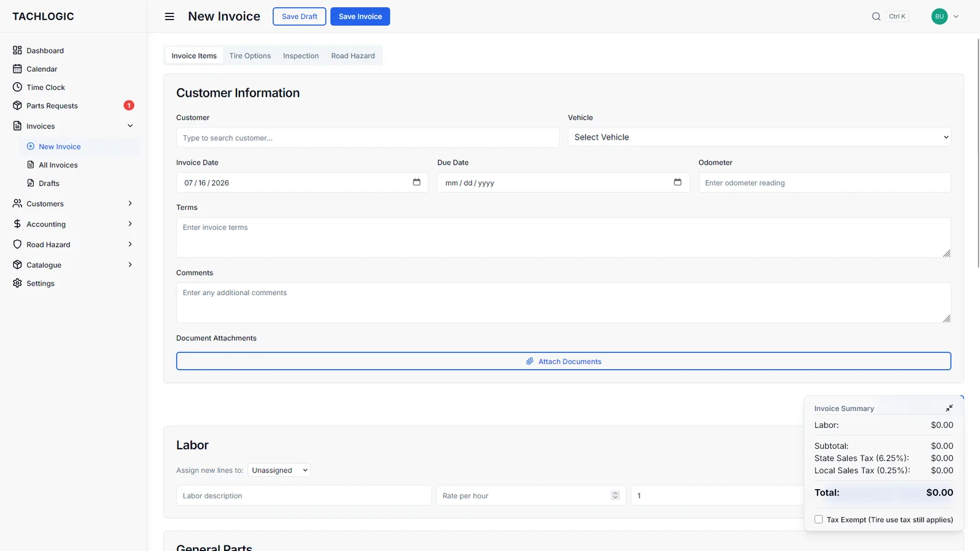Click the Terms text area resize handle
980x551 pixels.
pyautogui.click(x=946, y=253)
